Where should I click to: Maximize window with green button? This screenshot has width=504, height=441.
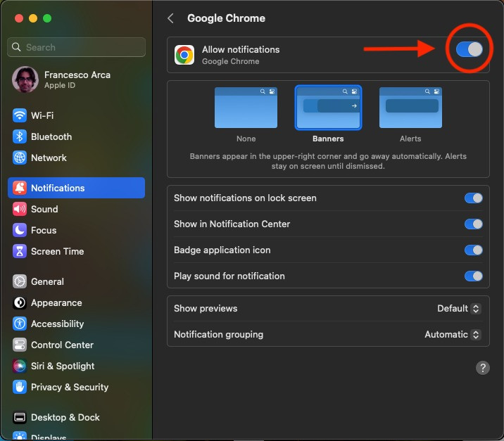click(x=47, y=18)
